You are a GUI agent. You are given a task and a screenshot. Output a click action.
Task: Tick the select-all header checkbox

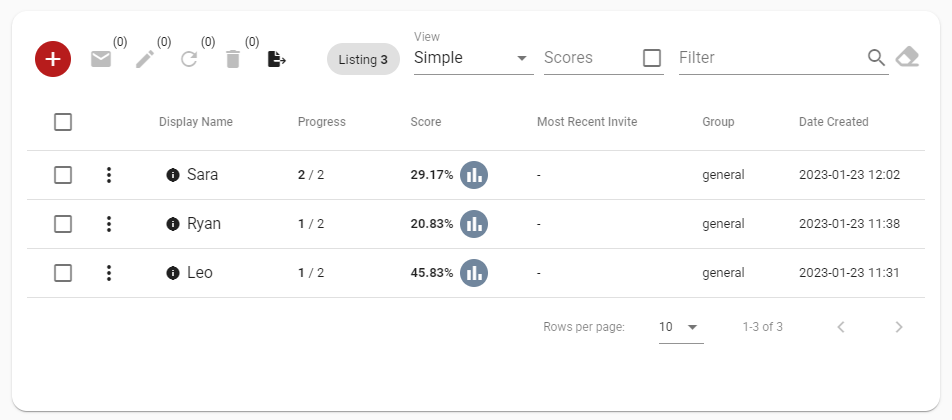63,122
